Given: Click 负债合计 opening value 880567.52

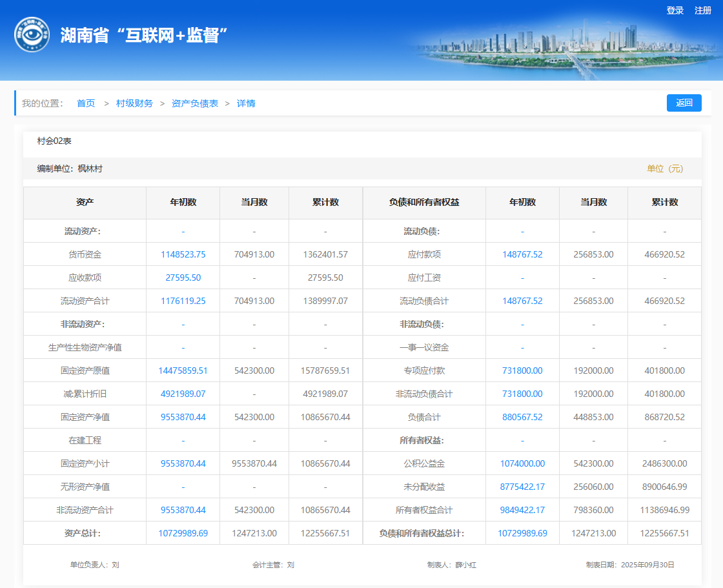Looking at the screenshot, I should [x=522, y=417].
